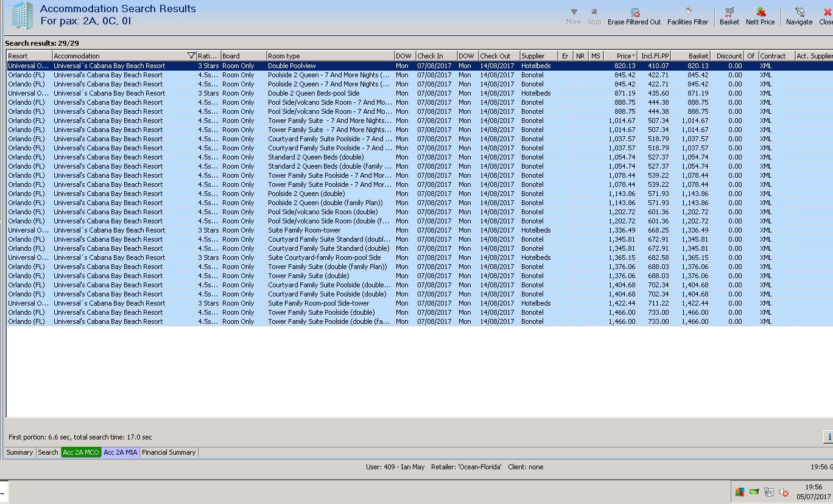Click the 711.22 per-person price cell

pyautogui.click(x=658, y=303)
